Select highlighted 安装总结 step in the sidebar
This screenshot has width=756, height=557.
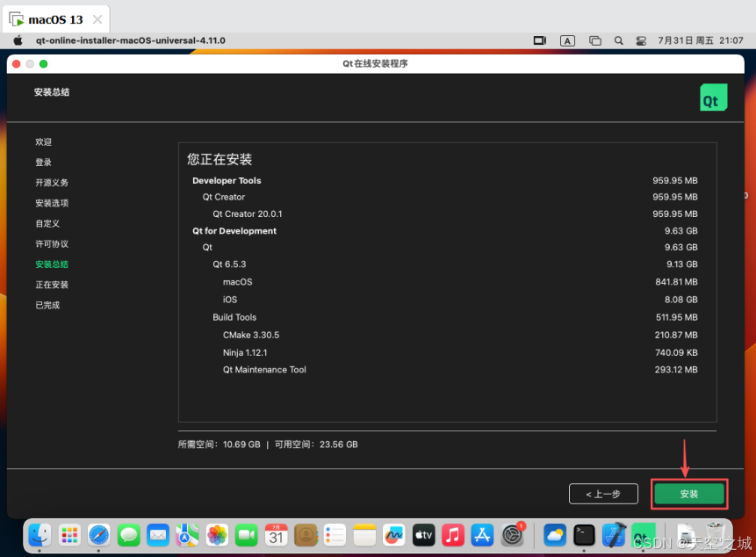(52, 264)
